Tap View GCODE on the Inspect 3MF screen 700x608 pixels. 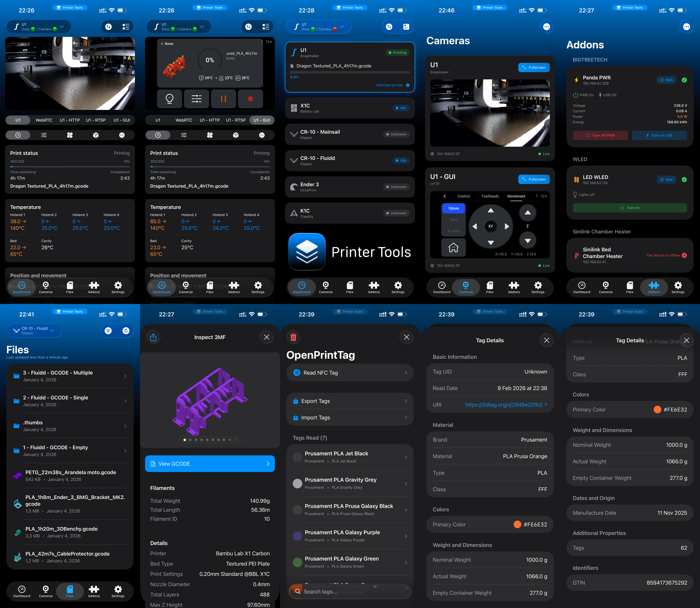coord(210,463)
